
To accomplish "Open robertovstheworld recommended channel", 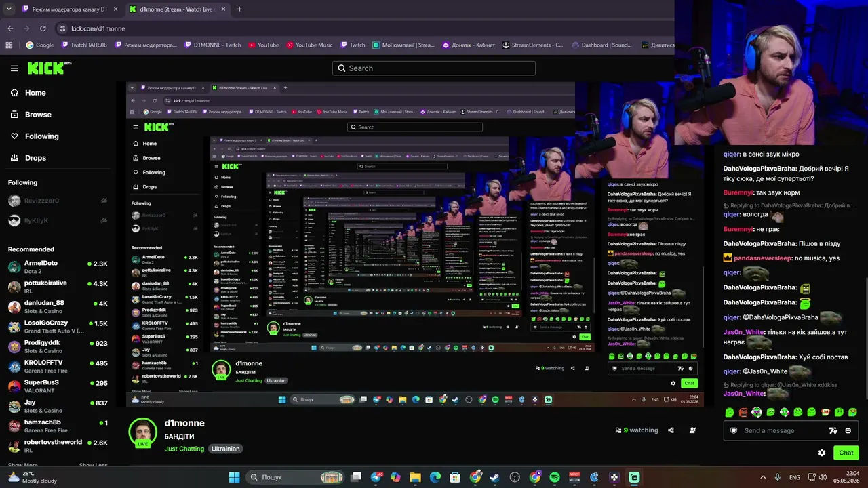I will click(58, 446).
